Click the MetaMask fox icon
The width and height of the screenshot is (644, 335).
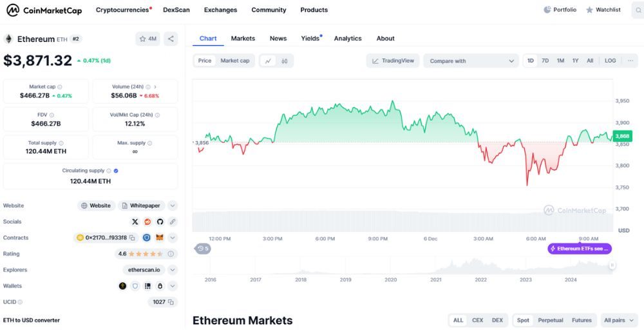point(160,238)
